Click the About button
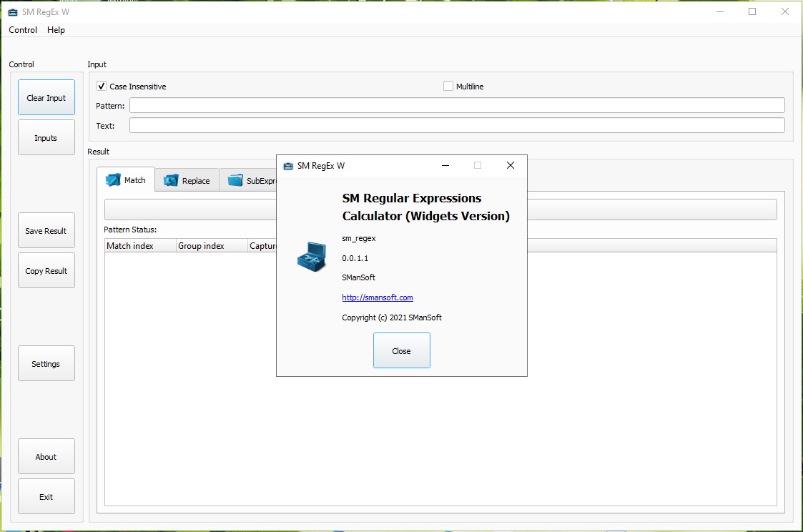The width and height of the screenshot is (803, 532). tap(46, 456)
